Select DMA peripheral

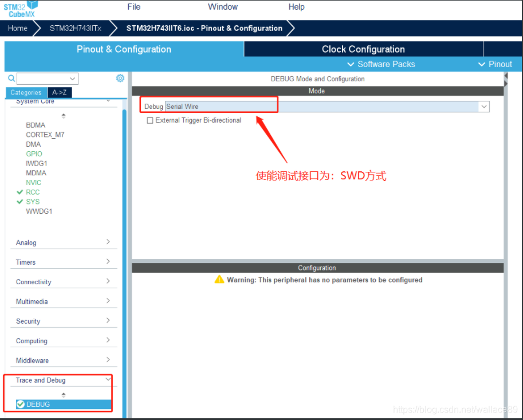pos(33,144)
